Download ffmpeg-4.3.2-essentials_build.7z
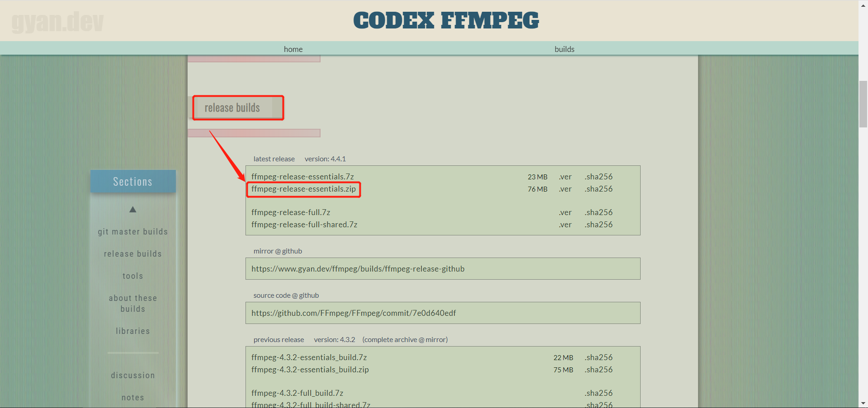 [x=309, y=357]
